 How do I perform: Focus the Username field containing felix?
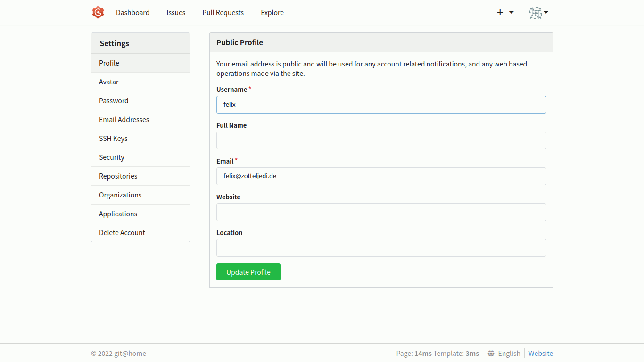tap(381, 105)
